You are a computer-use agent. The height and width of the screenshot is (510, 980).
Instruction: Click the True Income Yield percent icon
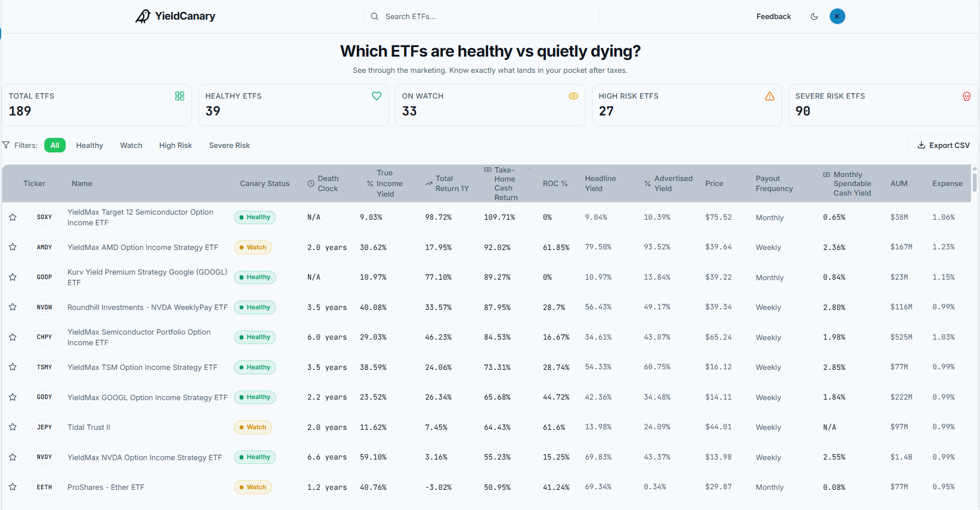[370, 184]
